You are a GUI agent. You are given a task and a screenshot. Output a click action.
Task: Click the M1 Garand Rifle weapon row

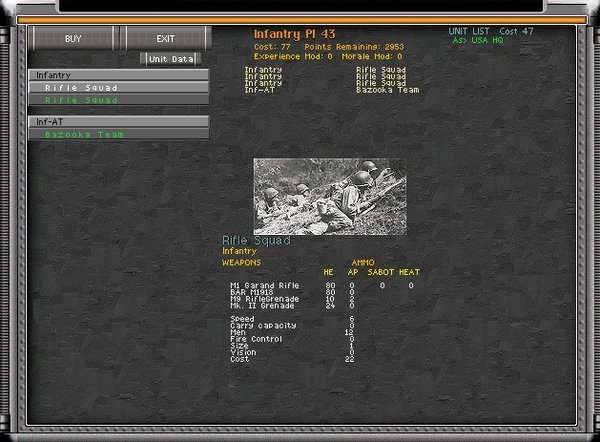(x=264, y=285)
